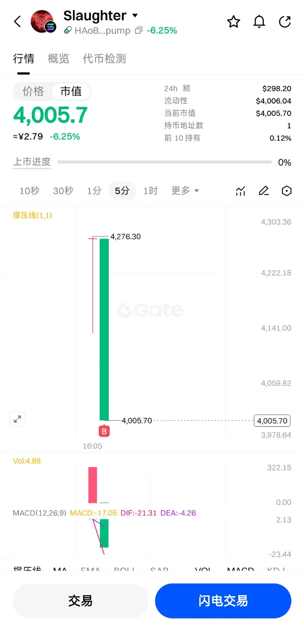Viewport: 304px width, 644px height.
Task: Open the 代币检测 tab
Action: (x=104, y=59)
